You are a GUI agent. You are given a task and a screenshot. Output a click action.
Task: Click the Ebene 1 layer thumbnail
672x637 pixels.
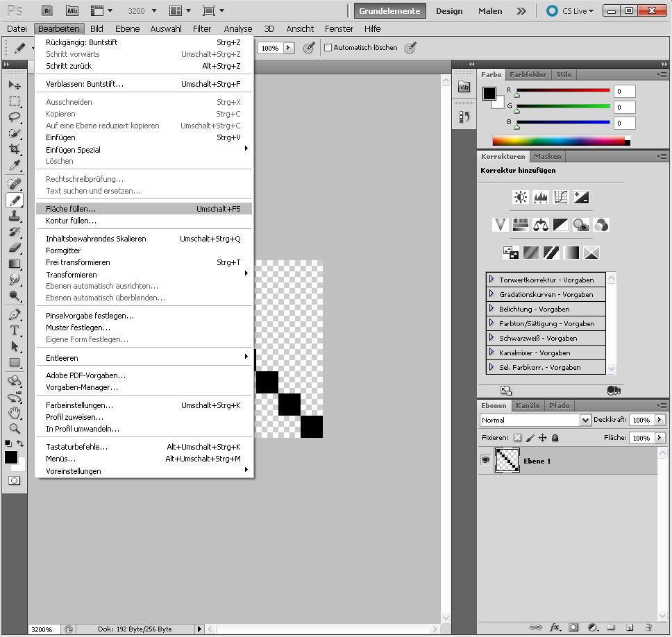[507, 460]
